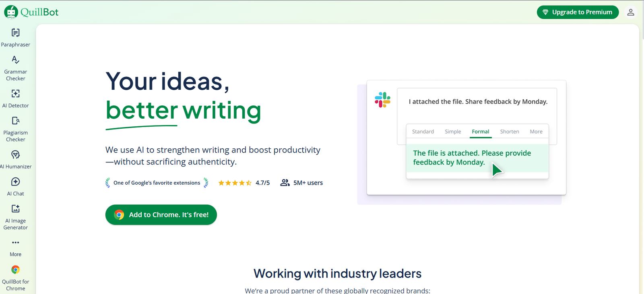Open the user account profile icon
644x294 pixels.
631,12
